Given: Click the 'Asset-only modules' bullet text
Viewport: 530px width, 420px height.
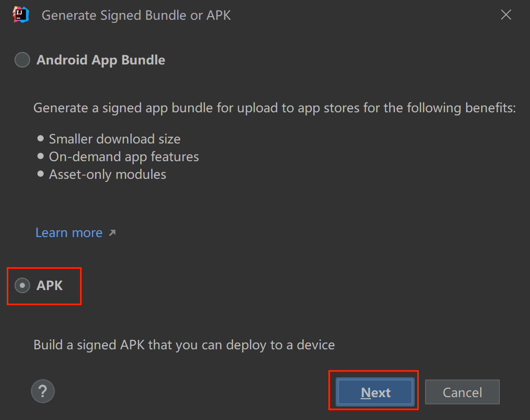Looking at the screenshot, I should pyautogui.click(x=108, y=175).
